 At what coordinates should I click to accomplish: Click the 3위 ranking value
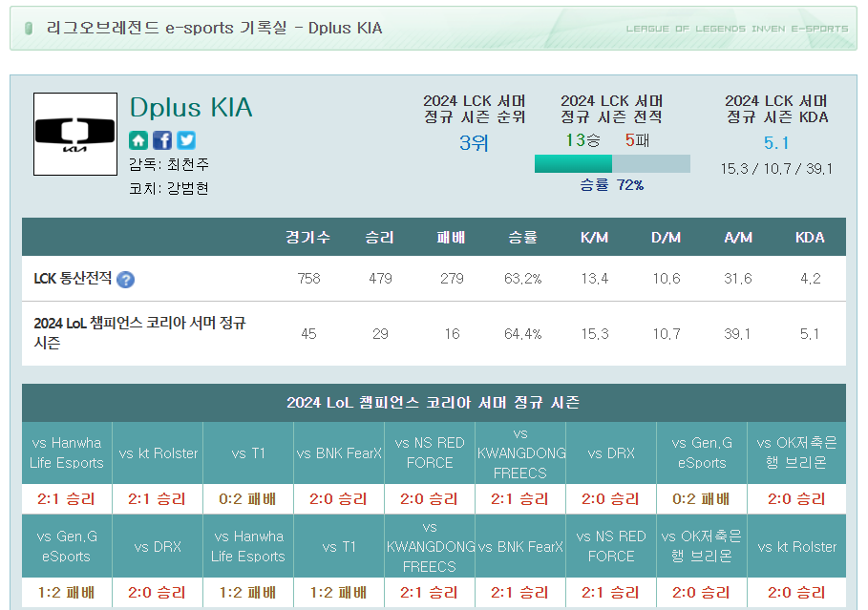(474, 143)
